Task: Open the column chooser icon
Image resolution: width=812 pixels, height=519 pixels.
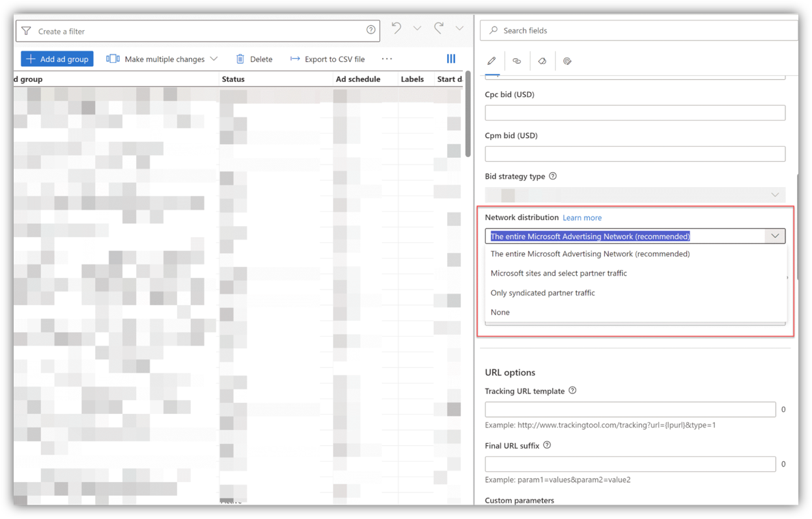Action: (x=451, y=59)
